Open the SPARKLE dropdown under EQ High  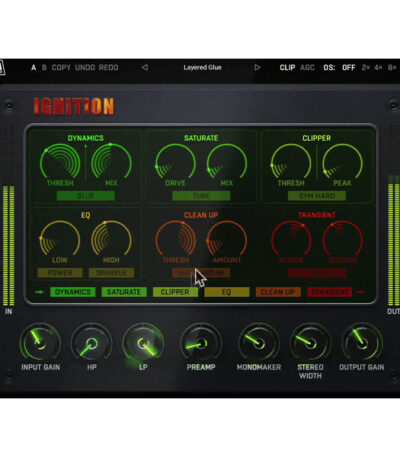pyautogui.click(x=111, y=273)
